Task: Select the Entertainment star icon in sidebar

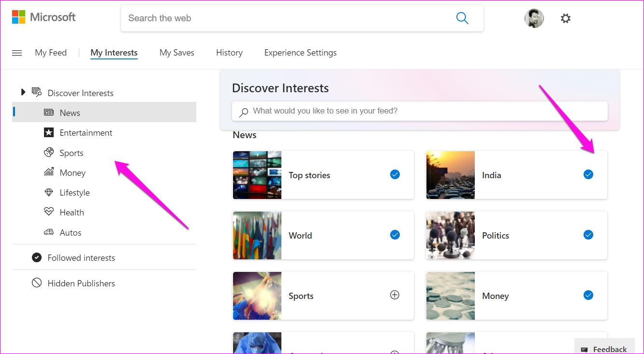Action: 49,133
